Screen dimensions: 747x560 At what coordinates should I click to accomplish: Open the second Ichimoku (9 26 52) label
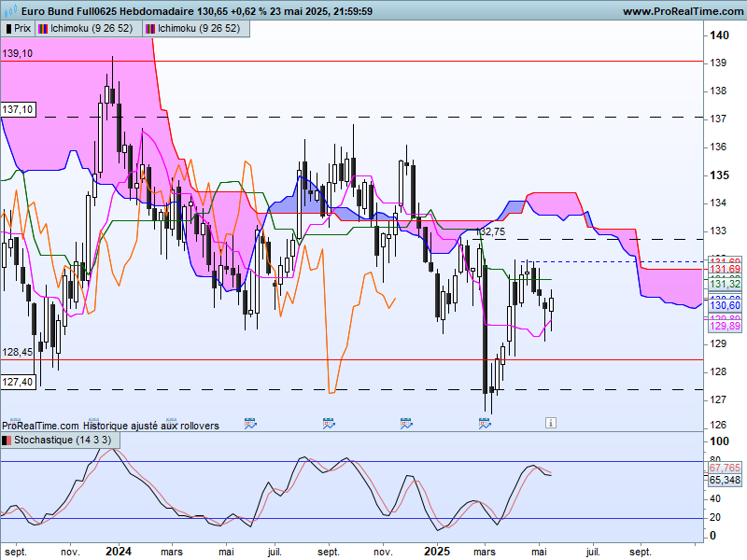[x=199, y=29]
